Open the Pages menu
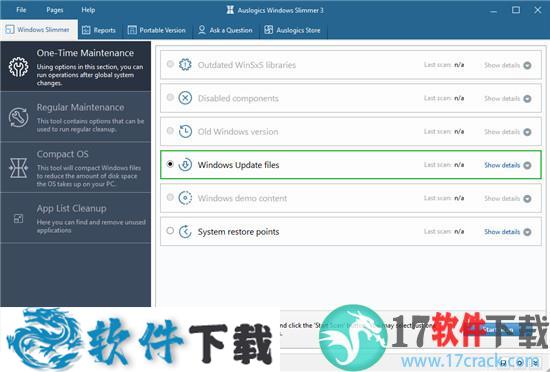Screen dimensions: 550x372 [55, 10]
